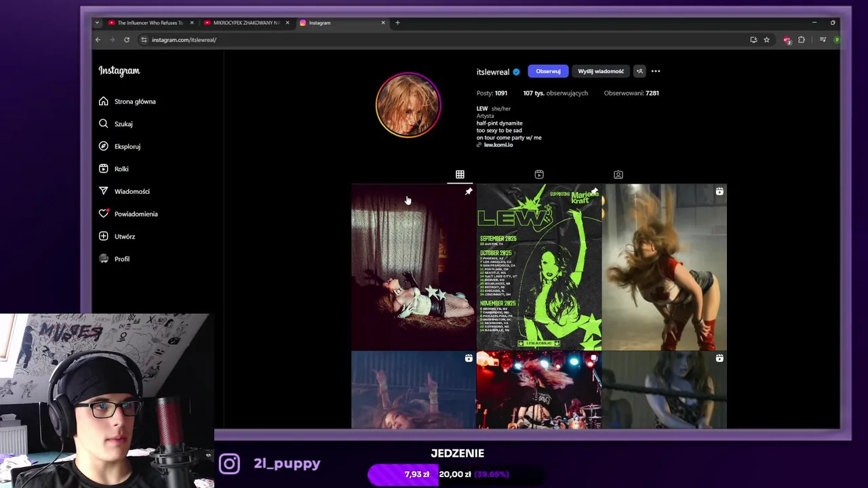Click the JEDZENIE donation progress bar

[x=457, y=474]
